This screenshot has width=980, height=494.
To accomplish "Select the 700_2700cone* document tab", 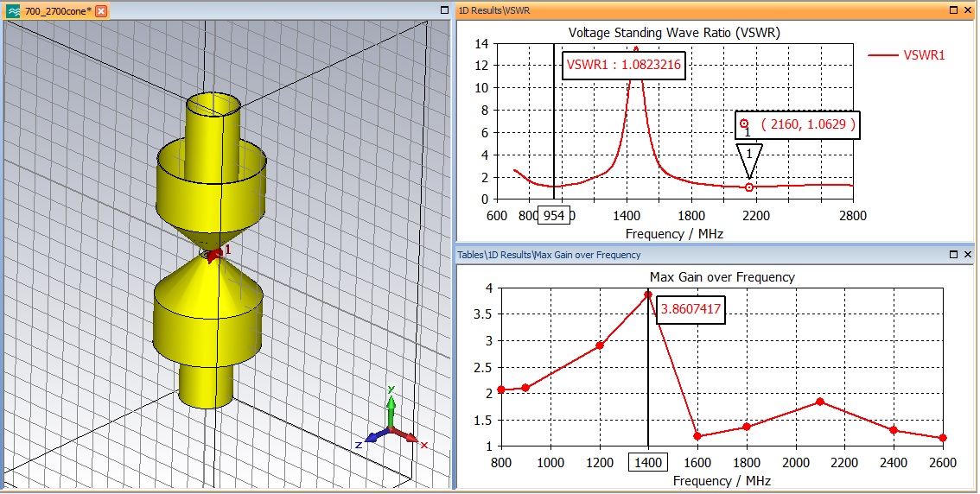I will pyautogui.click(x=55, y=11).
